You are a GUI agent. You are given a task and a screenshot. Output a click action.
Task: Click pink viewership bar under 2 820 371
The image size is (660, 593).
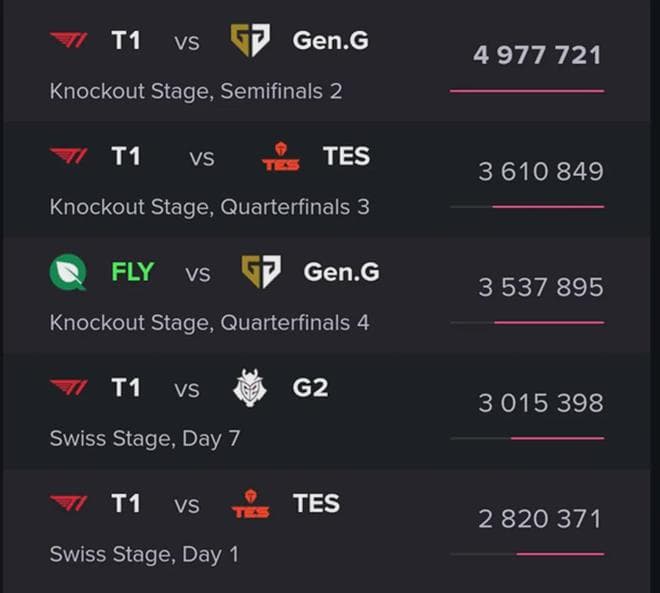pos(560,554)
